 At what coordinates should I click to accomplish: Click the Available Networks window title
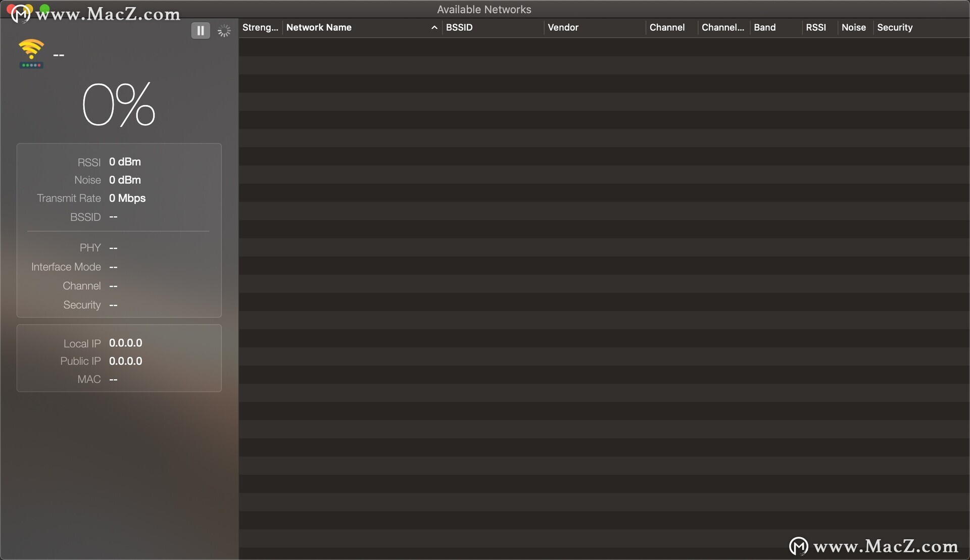pyautogui.click(x=484, y=10)
